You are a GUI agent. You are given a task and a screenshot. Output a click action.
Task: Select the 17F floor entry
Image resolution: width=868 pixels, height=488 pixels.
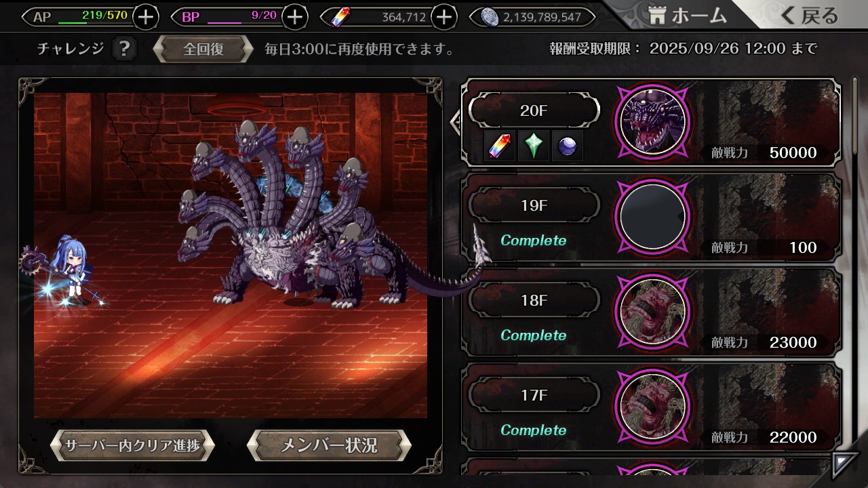tap(651, 407)
